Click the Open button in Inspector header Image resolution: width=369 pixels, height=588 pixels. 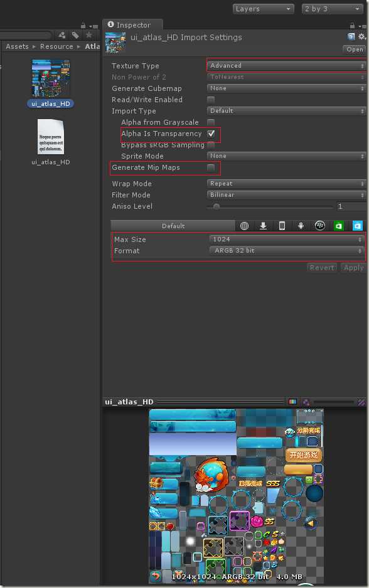coord(354,50)
